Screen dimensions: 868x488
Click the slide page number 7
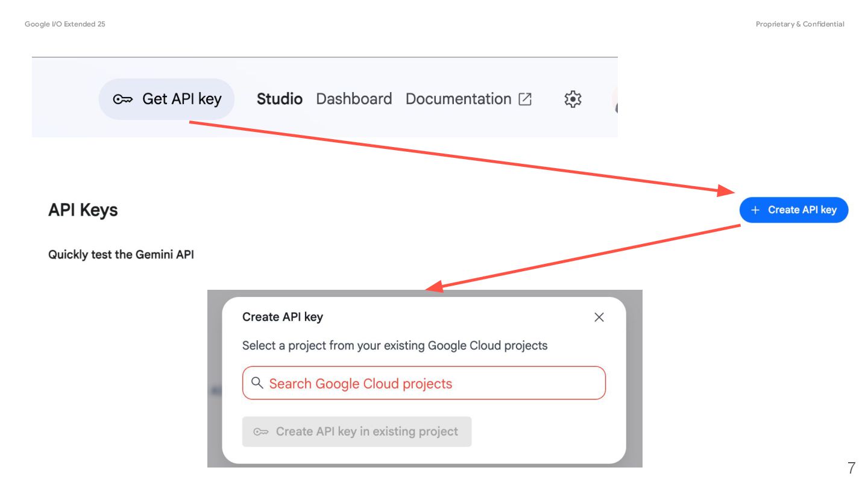851,468
